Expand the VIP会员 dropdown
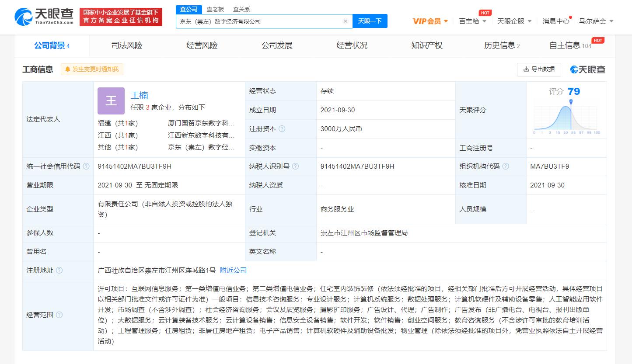Viewport: 632px width, 364px height. point(430,21)
